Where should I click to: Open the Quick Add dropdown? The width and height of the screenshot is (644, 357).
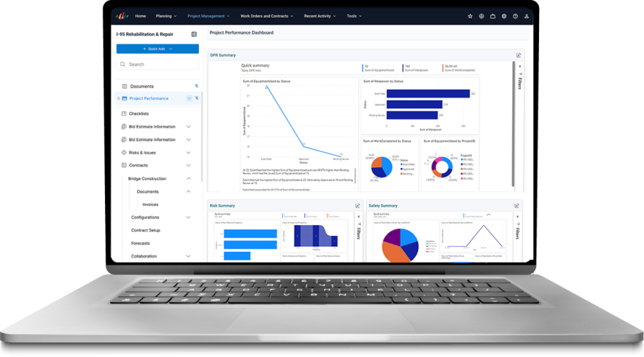158,49
